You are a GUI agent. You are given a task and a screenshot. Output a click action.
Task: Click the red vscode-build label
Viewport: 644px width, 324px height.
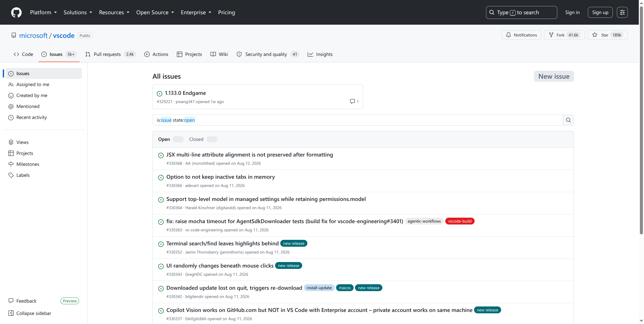pyautogui.click(x=460, y=221)
